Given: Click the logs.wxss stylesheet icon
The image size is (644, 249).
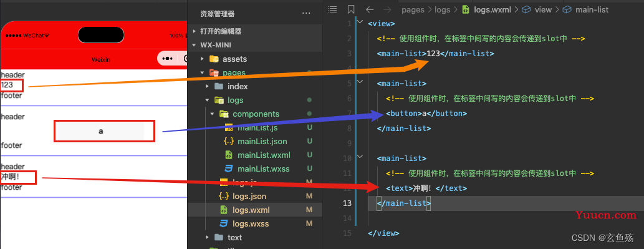Looking at the screenshot, I should point(224,224).
